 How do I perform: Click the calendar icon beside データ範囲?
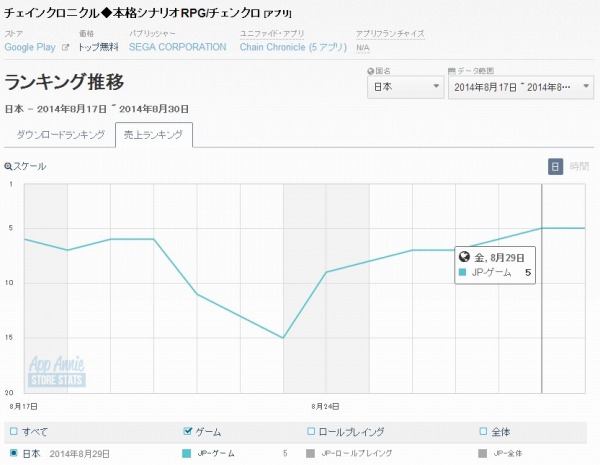pos(452,71)
